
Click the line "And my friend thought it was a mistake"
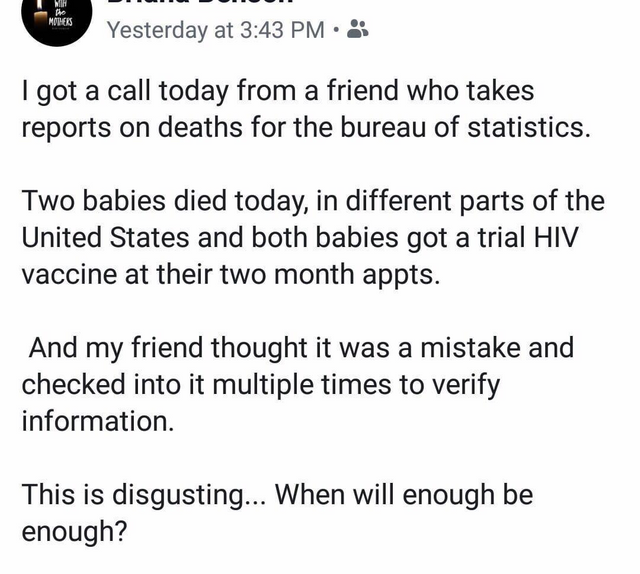(x=301, y=348)
